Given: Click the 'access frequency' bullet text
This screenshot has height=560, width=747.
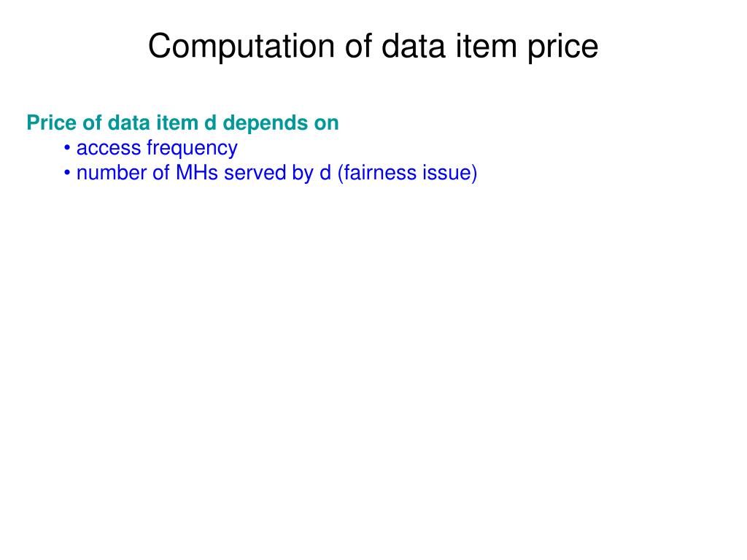Looking at the screenshot, I should 157,149.
